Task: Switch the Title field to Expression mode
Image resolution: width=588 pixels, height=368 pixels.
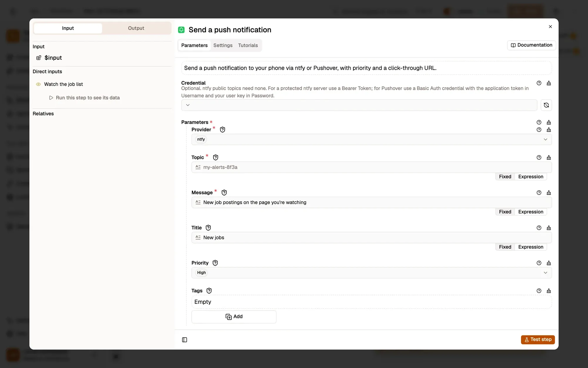Action: (531, 247)
